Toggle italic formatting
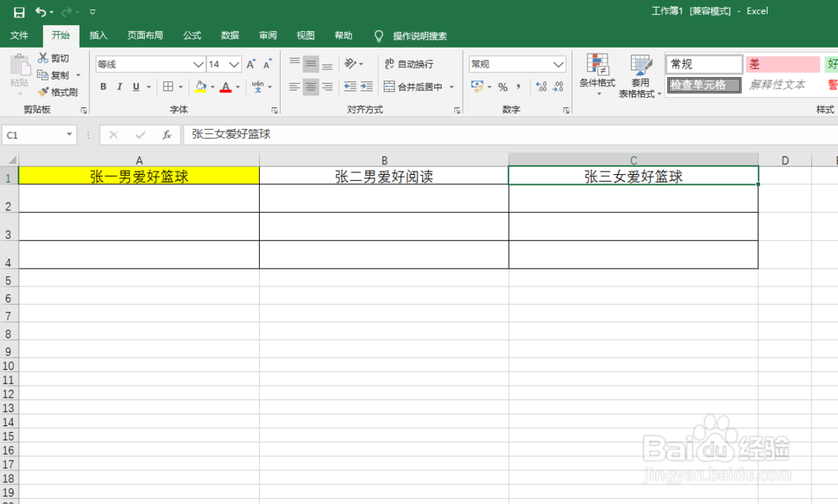 pos(120,86)
